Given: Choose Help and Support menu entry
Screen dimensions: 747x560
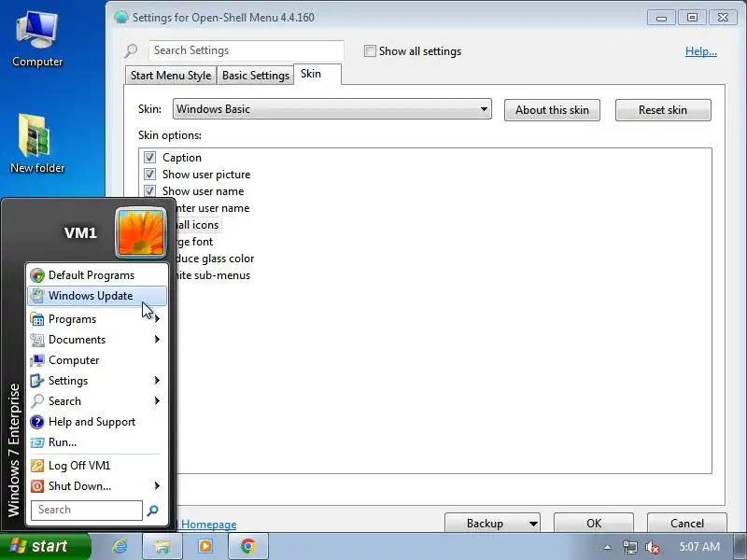Looking at the screenshot, I should pyautogui.click(x=97, y=422).
